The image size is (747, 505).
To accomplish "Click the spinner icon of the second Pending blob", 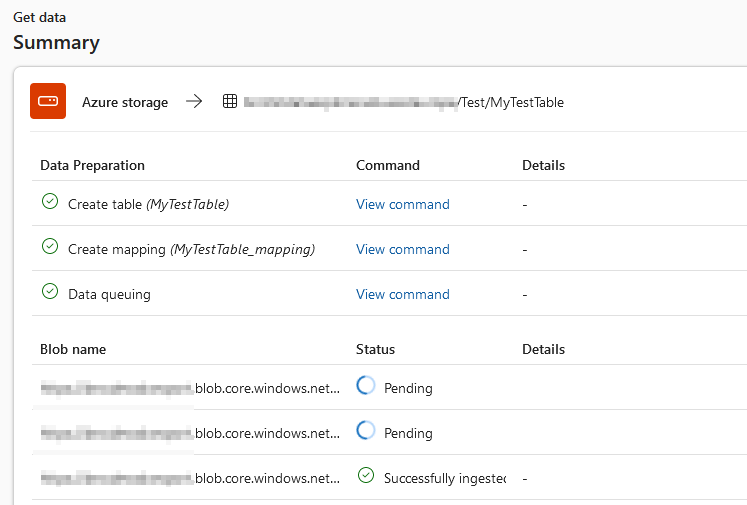I will [x=366, y=431].
